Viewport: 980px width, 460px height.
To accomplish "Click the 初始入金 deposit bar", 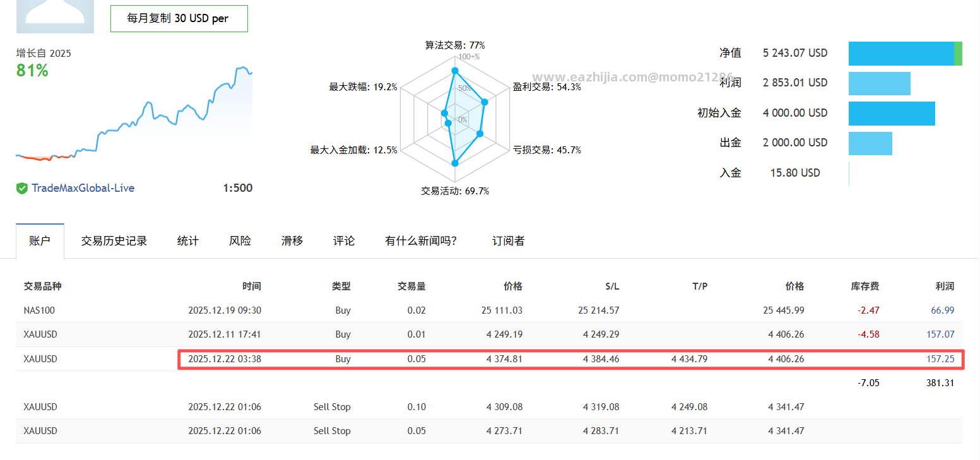I will coord(892,114).
